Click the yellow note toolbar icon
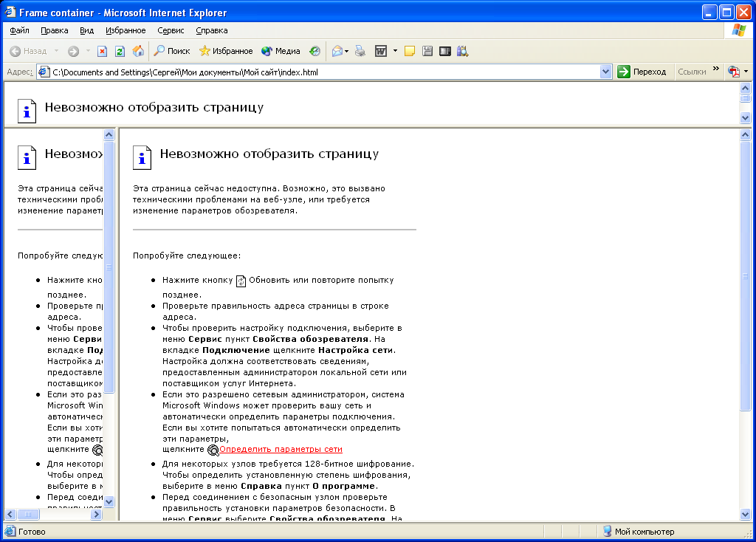This screenshot has height=542, width=756. pyautogui.click(x=409, y=51)
